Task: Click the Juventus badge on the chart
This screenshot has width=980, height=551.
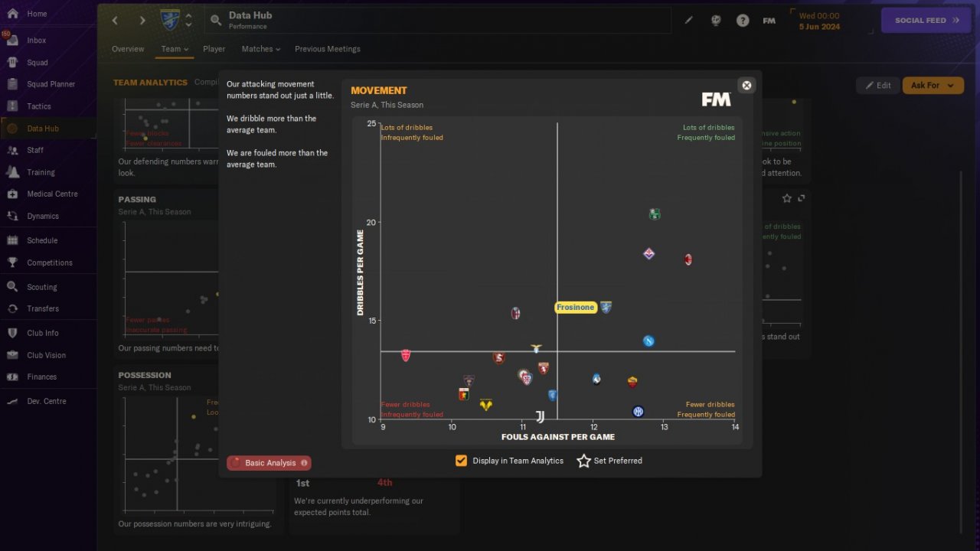Action: [540, 416]
